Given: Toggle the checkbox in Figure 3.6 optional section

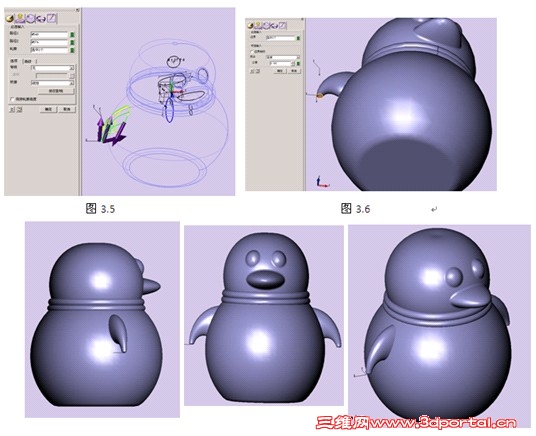Looking at the screenshot, I should [x=252, y=51].
